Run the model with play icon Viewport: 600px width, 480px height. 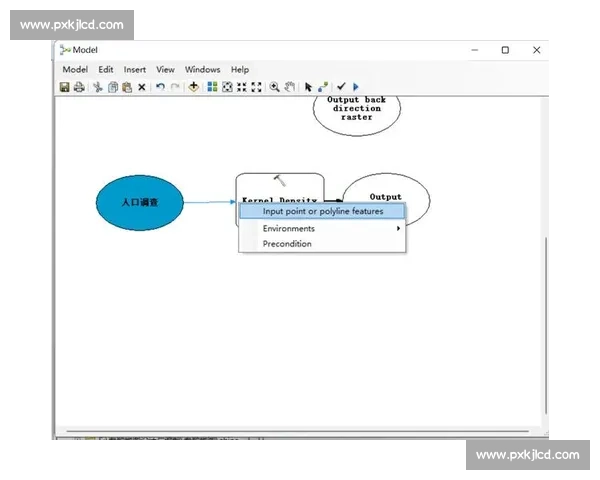(355, 87)
